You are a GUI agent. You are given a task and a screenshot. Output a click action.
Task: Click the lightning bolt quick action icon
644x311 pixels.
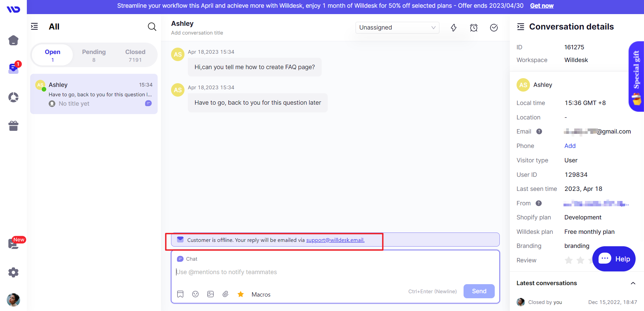pos(453,28)
